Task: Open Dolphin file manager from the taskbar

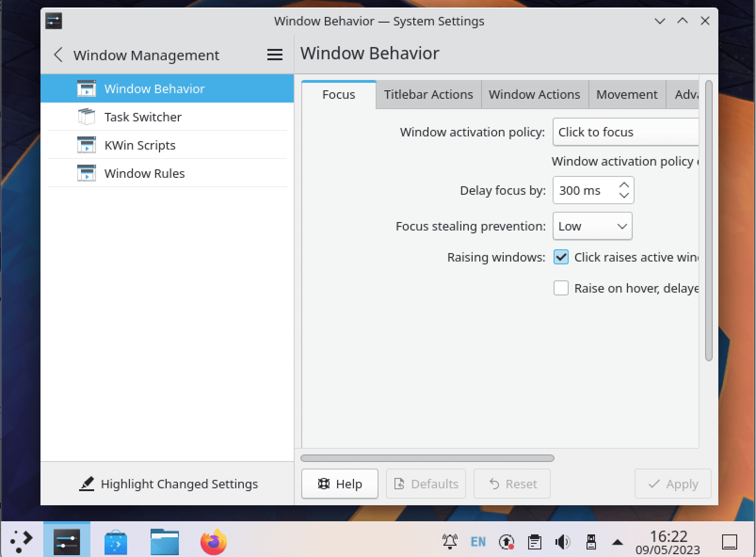Action: [165, 541]
